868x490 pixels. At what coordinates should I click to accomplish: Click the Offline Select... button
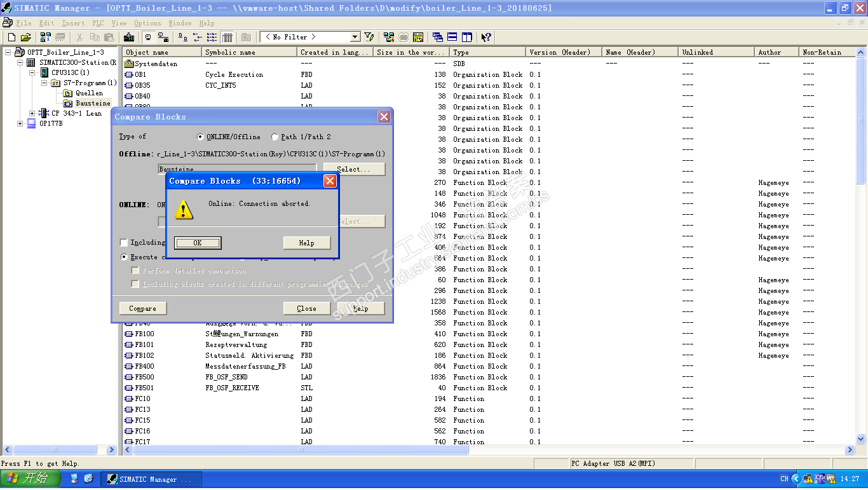(x=354, y=169)
